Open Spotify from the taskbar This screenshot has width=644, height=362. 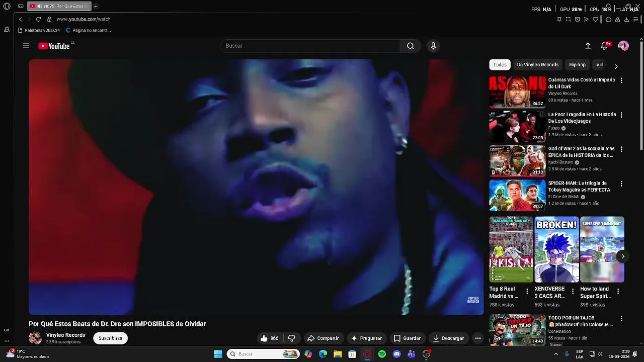click(382, 354)
